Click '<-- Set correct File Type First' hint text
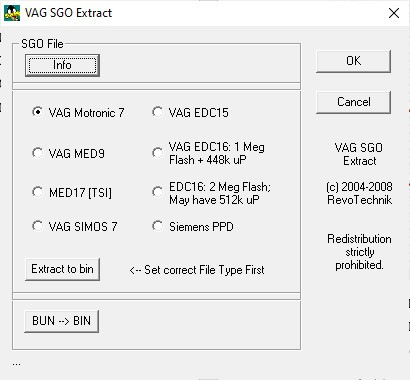 (x=197, y=270)
